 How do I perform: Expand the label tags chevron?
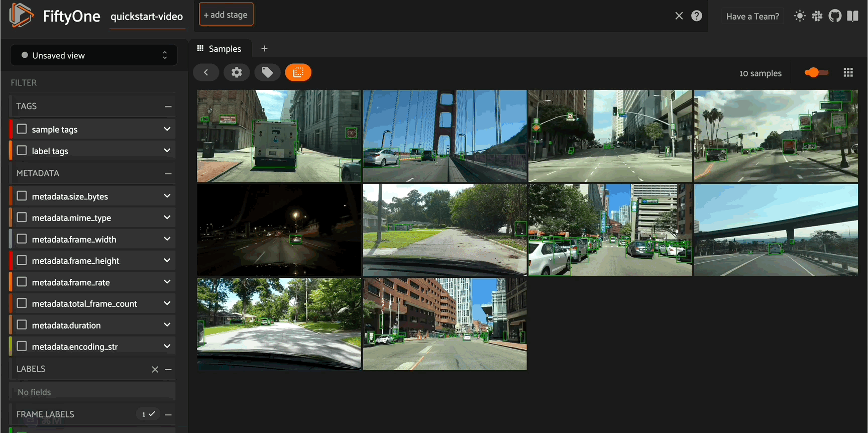pos(167,151)
